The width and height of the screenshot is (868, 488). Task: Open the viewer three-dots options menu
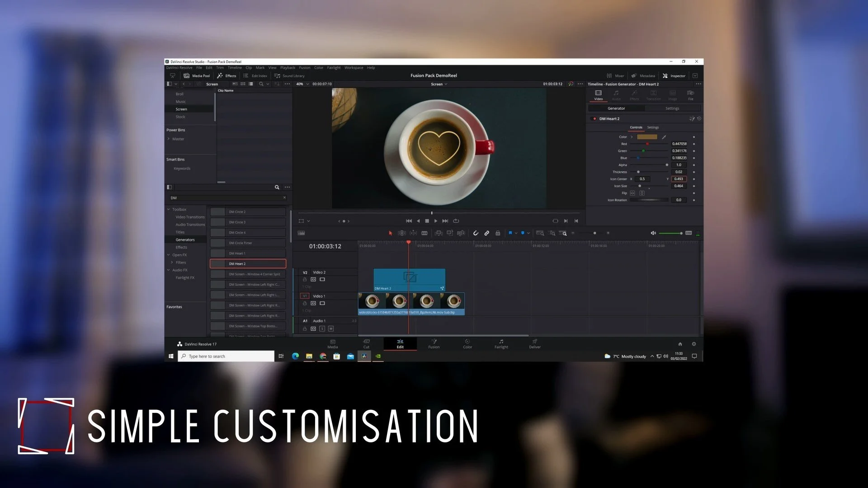[580, 84]
